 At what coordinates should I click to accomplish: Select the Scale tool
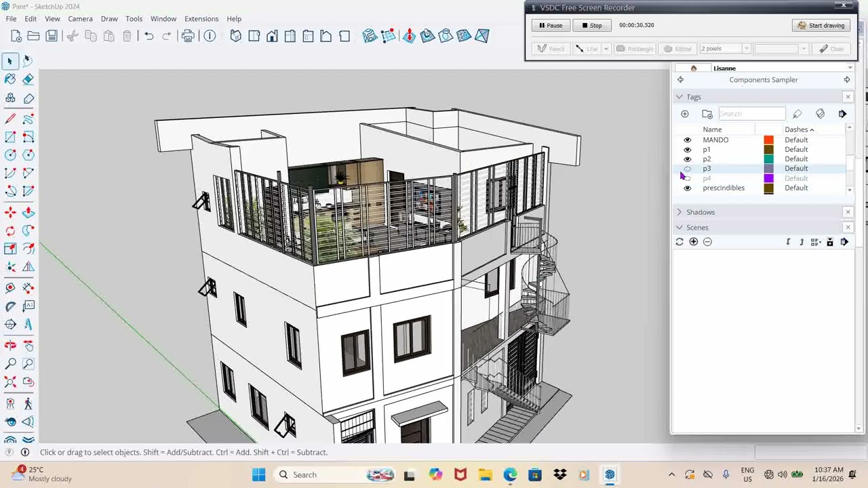point(10,249)
